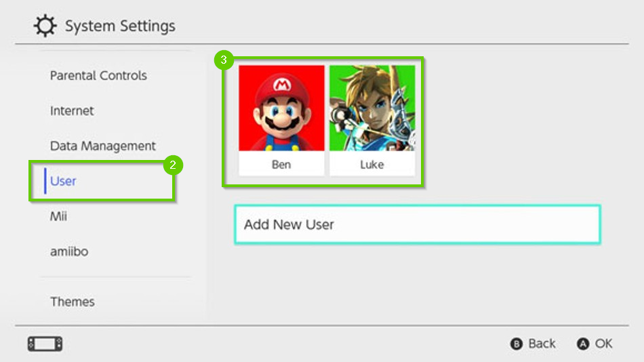This screenshot has width=644, height=362.
Task: Open the Mii settings section
Action: point(58,216)
